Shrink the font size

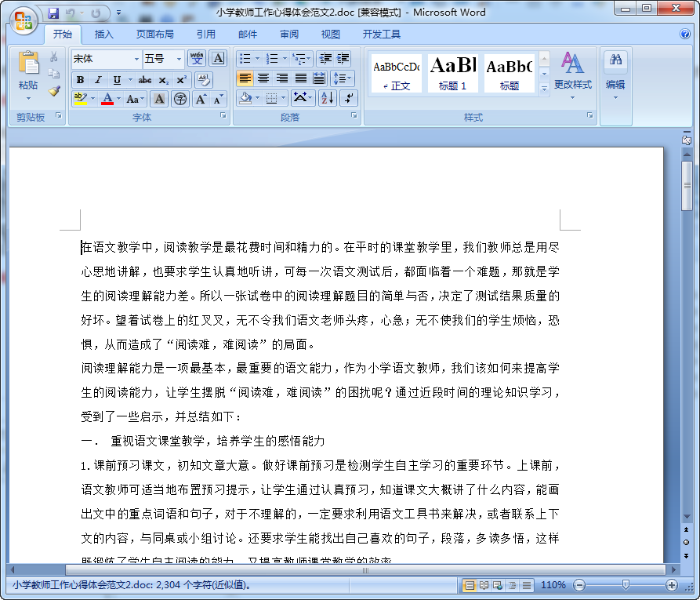click(218, 99)
